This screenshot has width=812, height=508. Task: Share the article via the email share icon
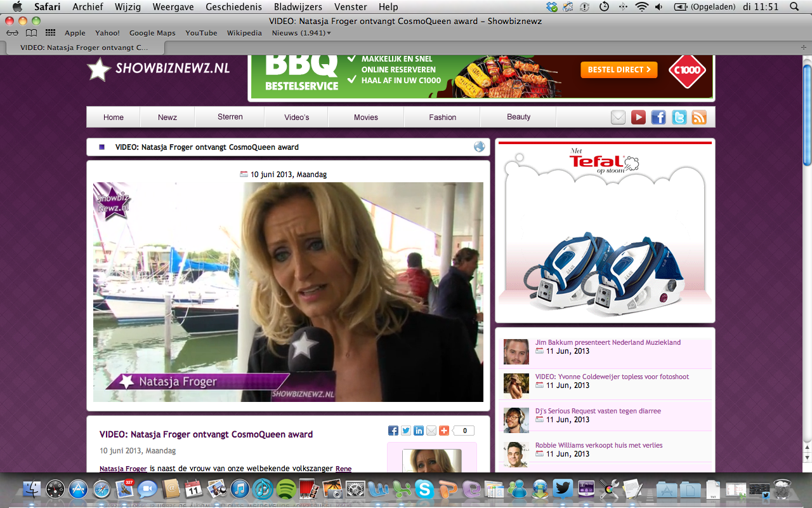coord(431,431)
